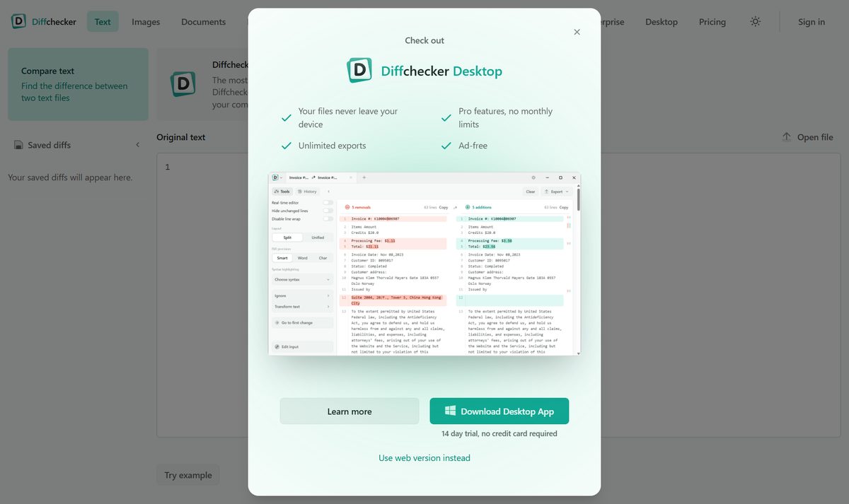
Task: Click the Diffchecker logo in header
Action: tap(44, 21)
